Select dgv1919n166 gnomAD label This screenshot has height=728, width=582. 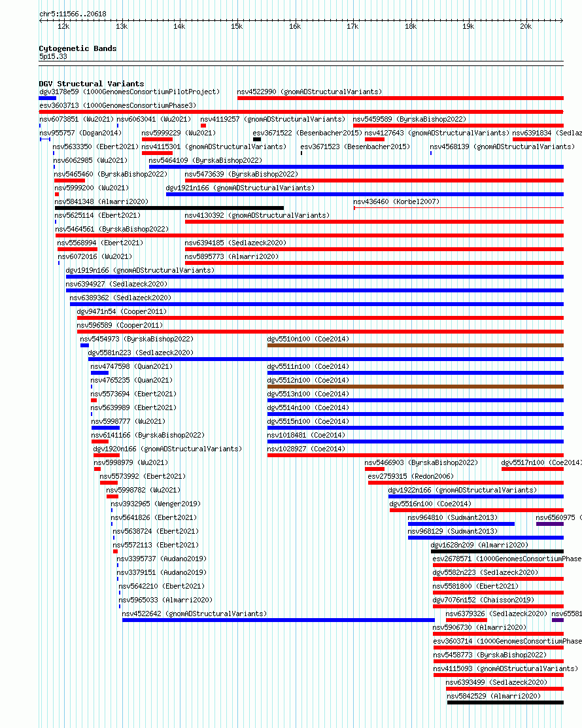click(140, 270)
